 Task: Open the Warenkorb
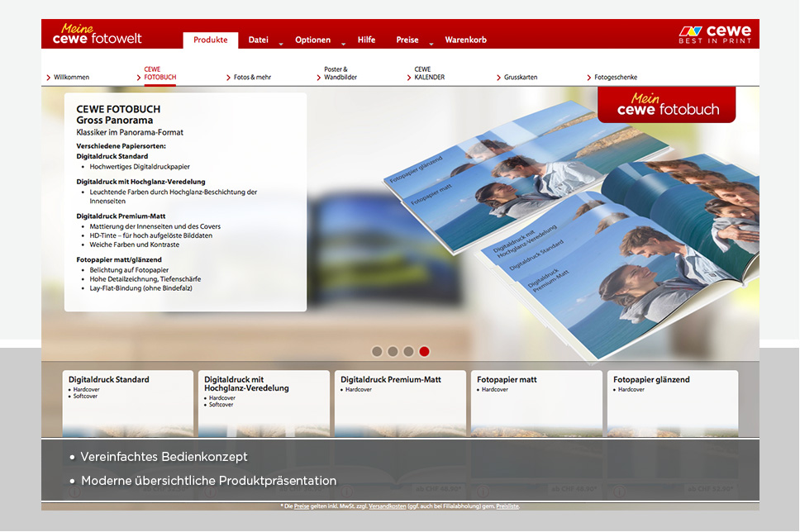coord(466,40)
